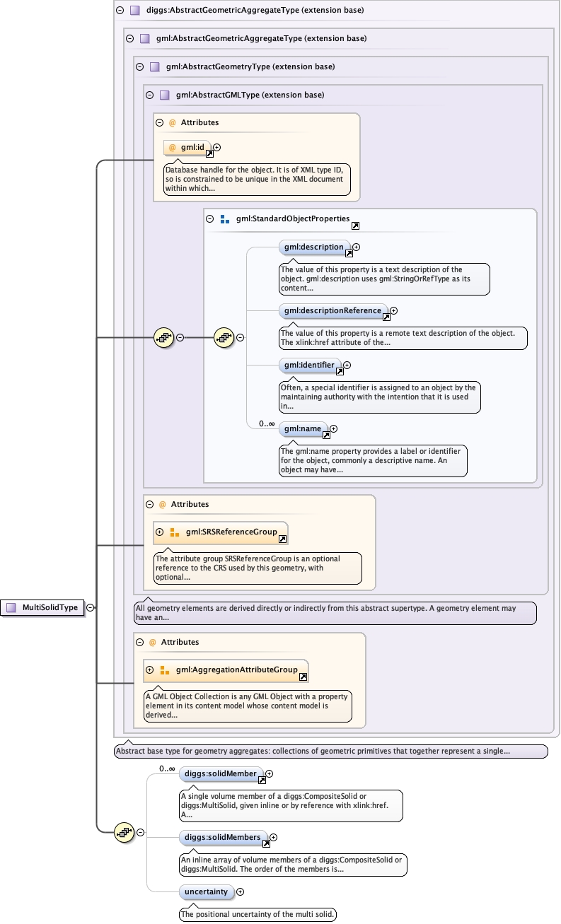
Task: Follow link arrow on diggs:solidMembers
Action: tap(266, 843)
